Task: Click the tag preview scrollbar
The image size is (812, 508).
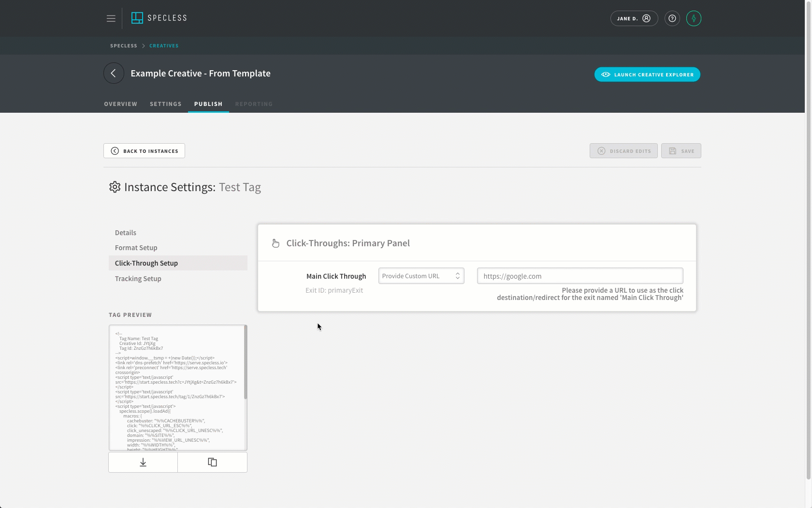Action: tap(246, 362)
